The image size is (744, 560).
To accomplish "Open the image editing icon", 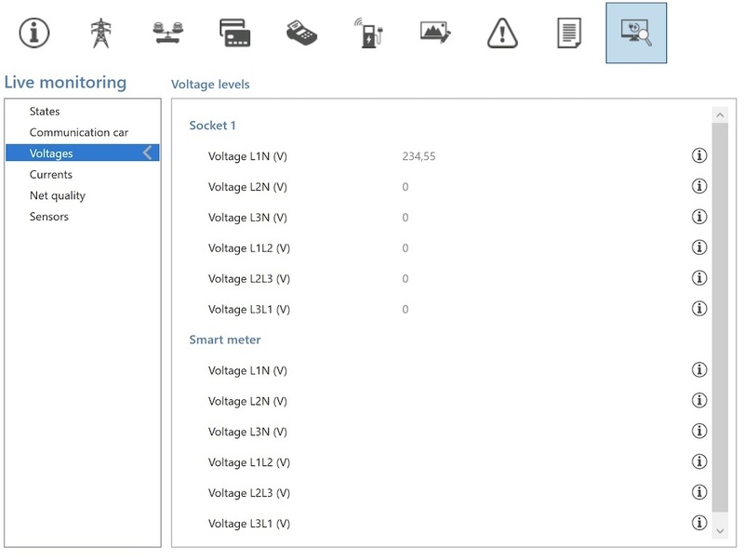I will coord(435,33).
